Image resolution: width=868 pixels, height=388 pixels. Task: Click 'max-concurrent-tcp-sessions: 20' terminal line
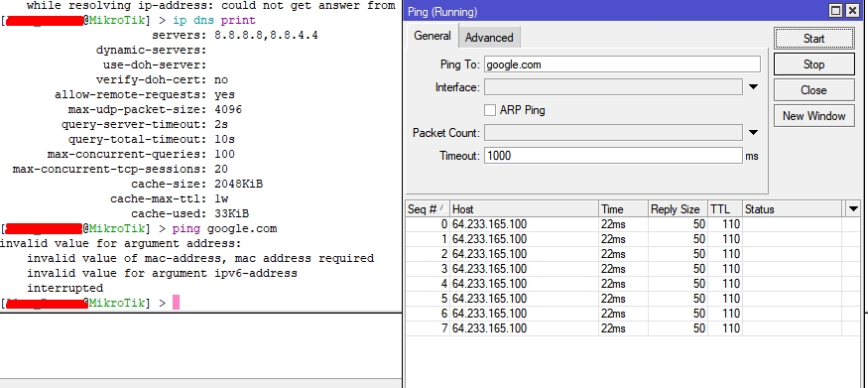tap(120, 169)
